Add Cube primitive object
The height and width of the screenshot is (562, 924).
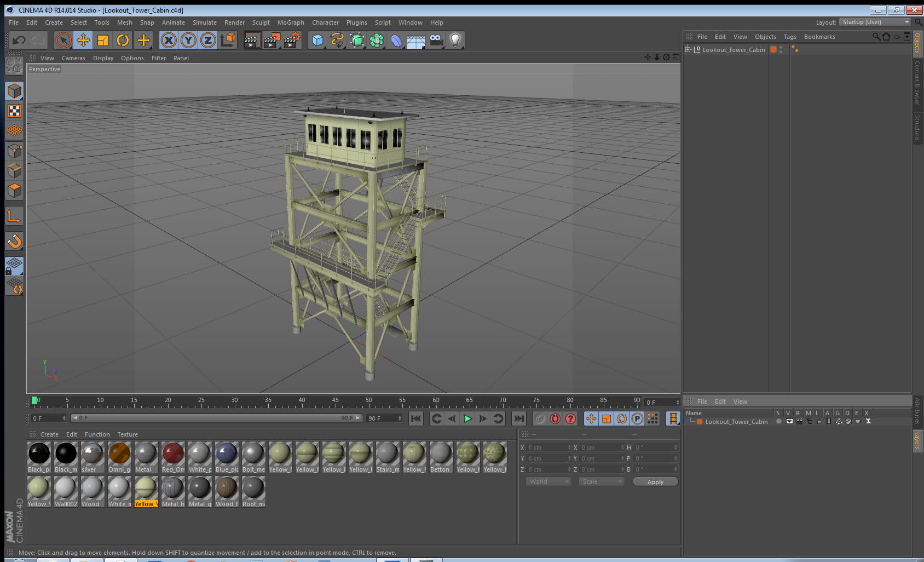click(x=317, y=40)
